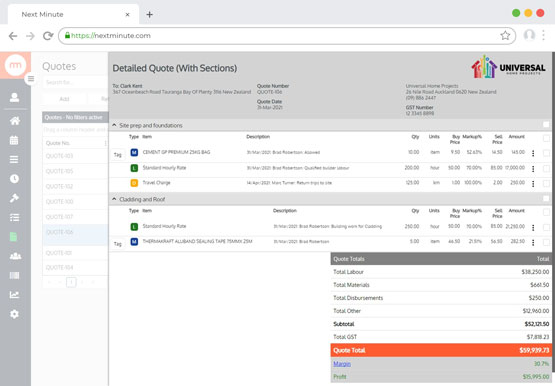The width and height of the screenshot is (555, 386).
Task: Click Standard Hourly Rate in Site prep section
Action: pos(164,168)
